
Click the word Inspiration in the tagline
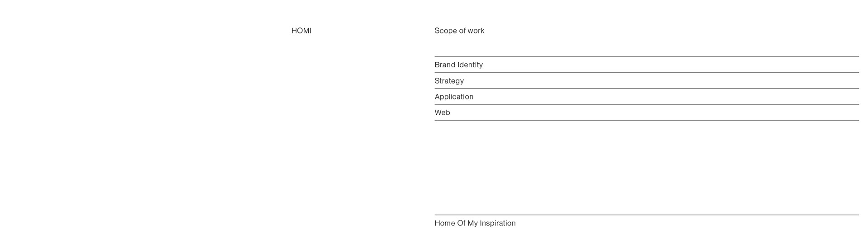(x=498, y=223)
